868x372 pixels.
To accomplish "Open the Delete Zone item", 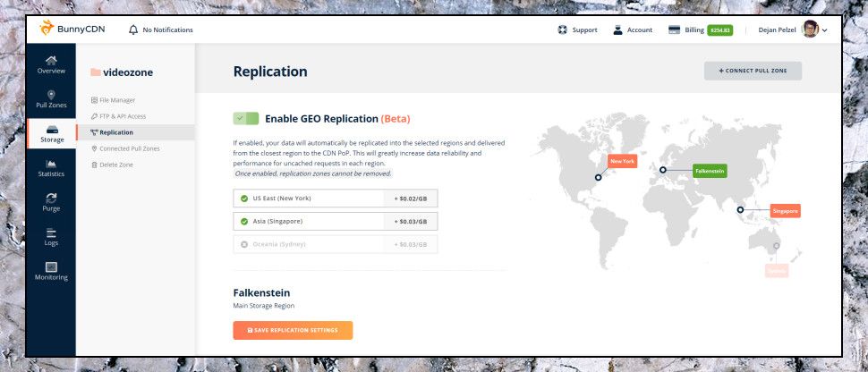I will pyautogui.click(x=112, y=165).
